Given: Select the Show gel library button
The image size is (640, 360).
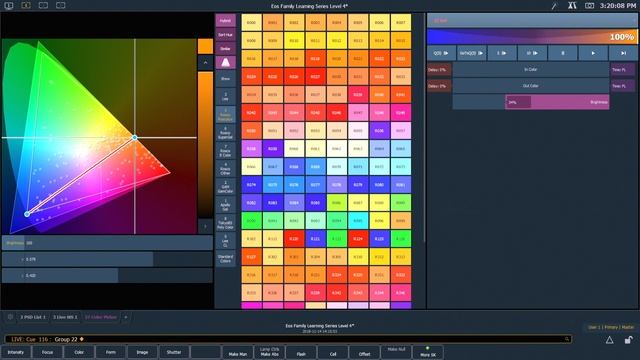Looking at the screenshot, I should click(x=225, y=79).
